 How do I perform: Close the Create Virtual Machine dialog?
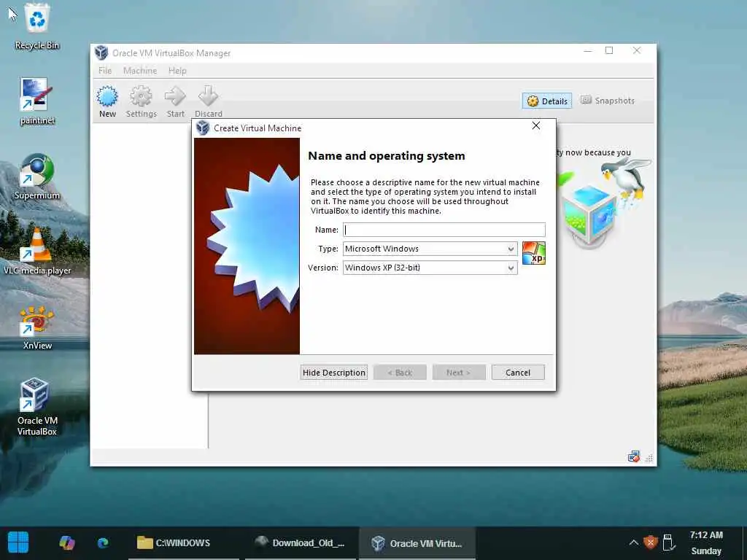coord(536,125)
